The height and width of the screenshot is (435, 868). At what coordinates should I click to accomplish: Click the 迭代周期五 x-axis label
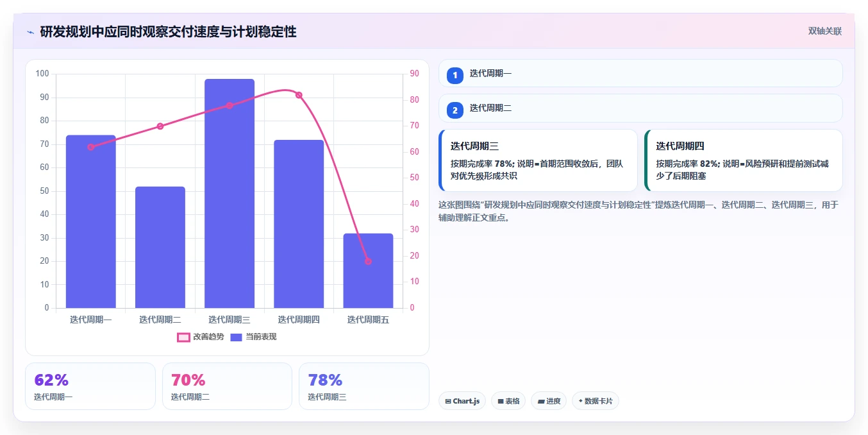[x=368, y=320]
